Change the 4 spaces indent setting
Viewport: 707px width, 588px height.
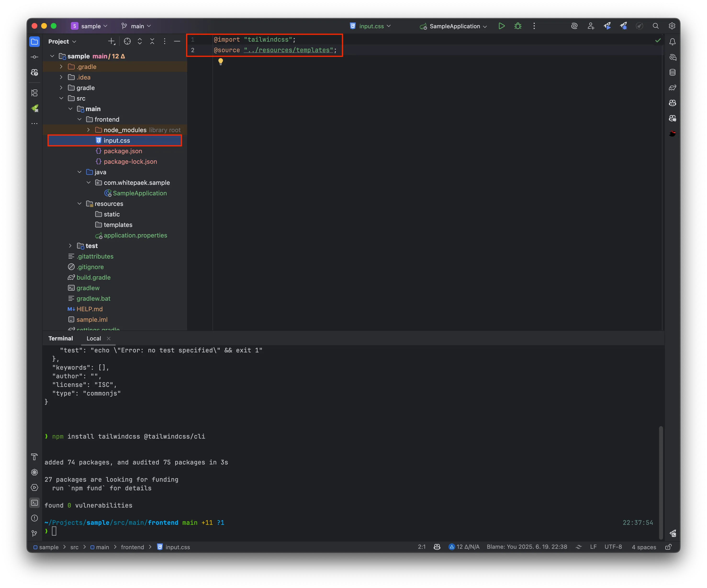pyautogui.click(x=644, y=547)
